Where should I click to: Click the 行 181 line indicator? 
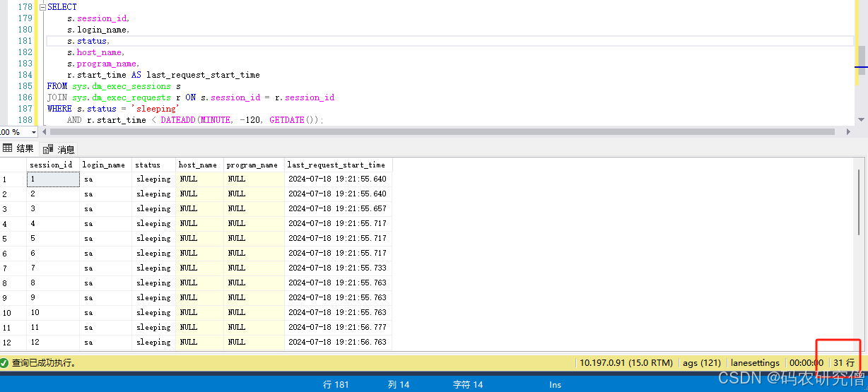[x=336, y=385]
